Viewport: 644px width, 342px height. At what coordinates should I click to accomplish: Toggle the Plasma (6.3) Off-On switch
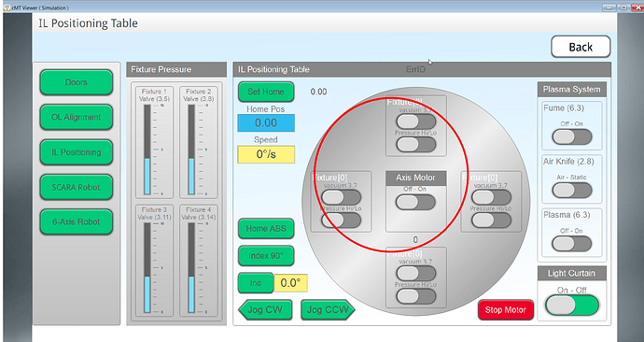pyautogui.click(x=572, y=243)
